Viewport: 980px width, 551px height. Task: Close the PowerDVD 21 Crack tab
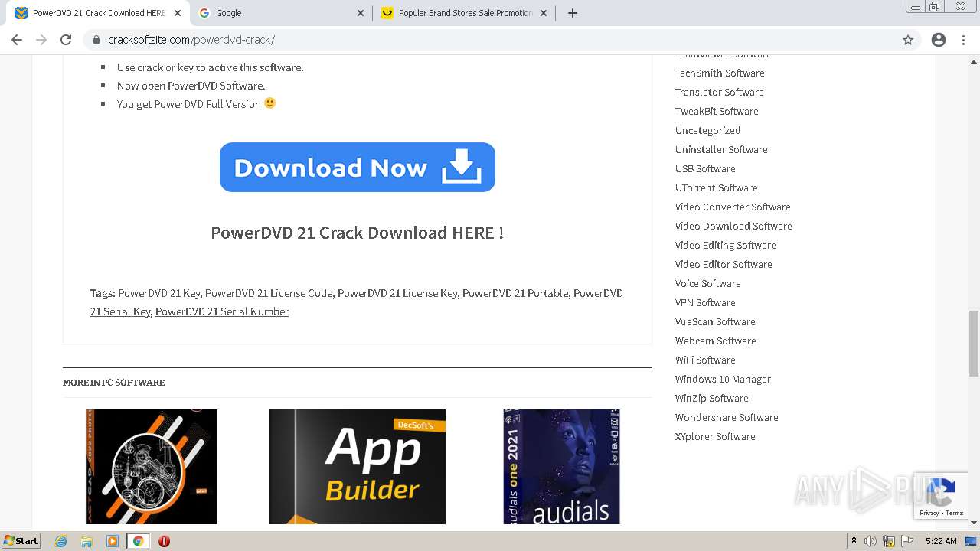point(177,13)
